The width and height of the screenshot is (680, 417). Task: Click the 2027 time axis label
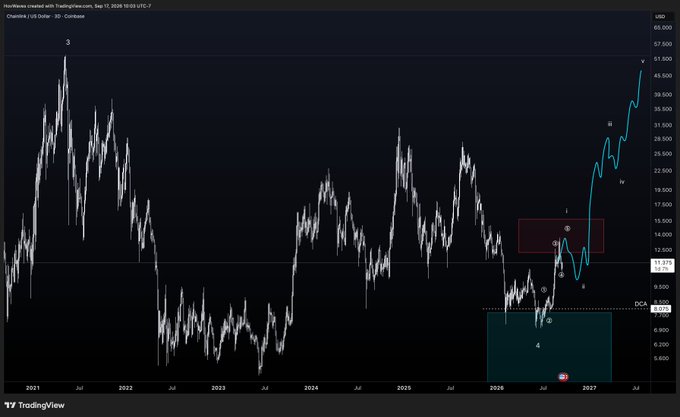point(589,388)
